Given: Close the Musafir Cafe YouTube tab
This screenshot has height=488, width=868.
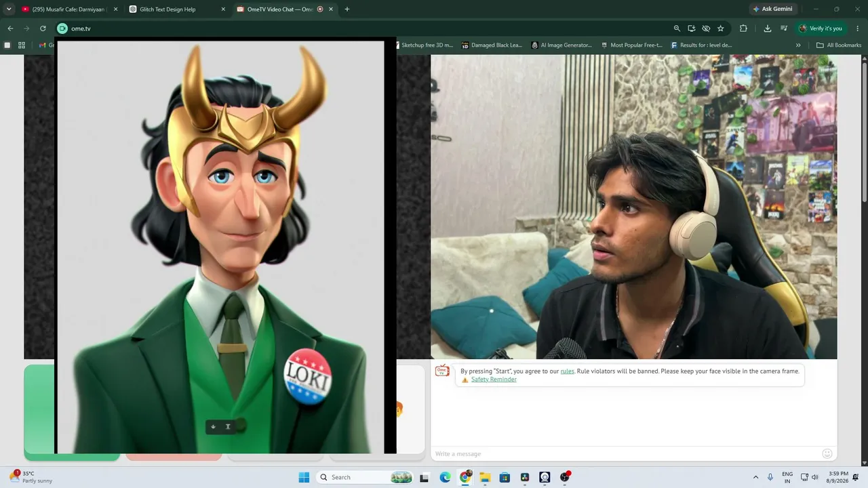Looking at the screenshot, I should point(115,9).
